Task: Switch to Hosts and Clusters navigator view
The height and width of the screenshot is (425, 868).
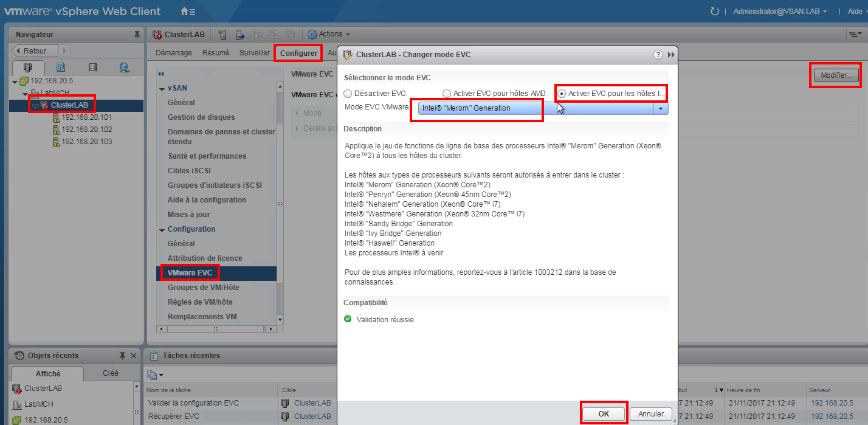Action: pos(27,67)
